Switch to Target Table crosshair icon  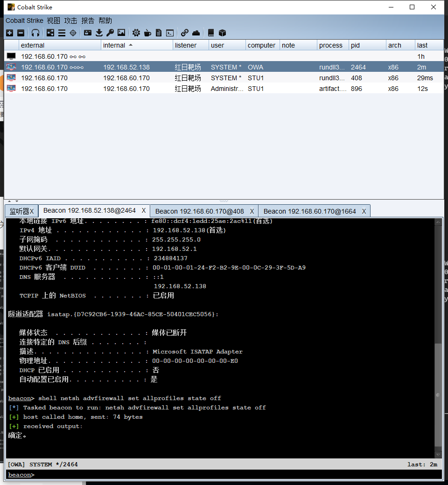click(73, 33)
